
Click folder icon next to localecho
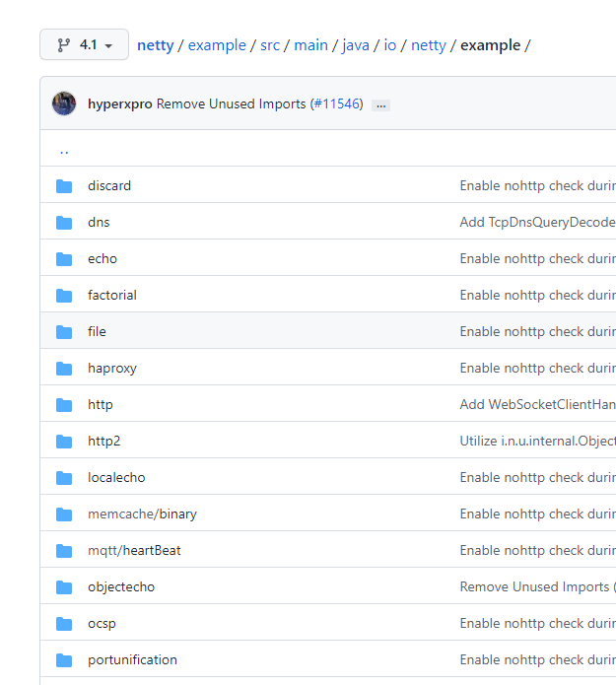pos(64,478)
